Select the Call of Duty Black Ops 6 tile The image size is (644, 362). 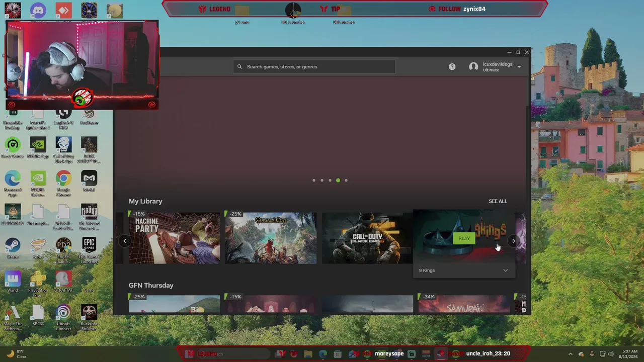[x=367, y=238]
